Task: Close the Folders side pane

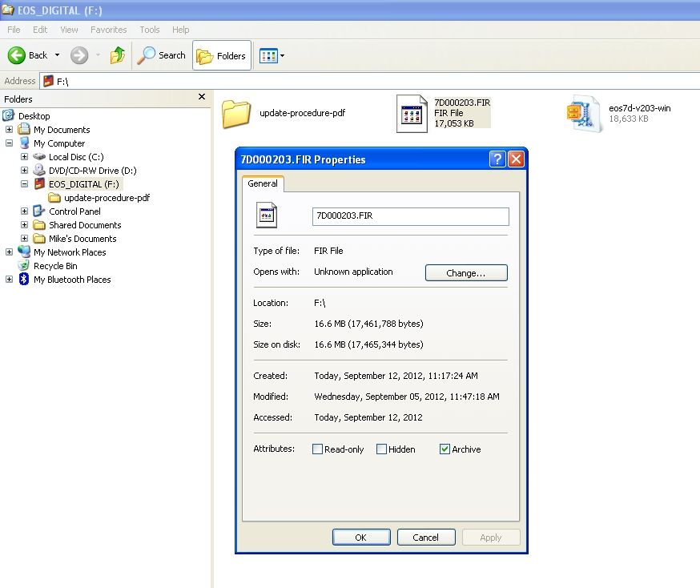Action: pos(202,97)
